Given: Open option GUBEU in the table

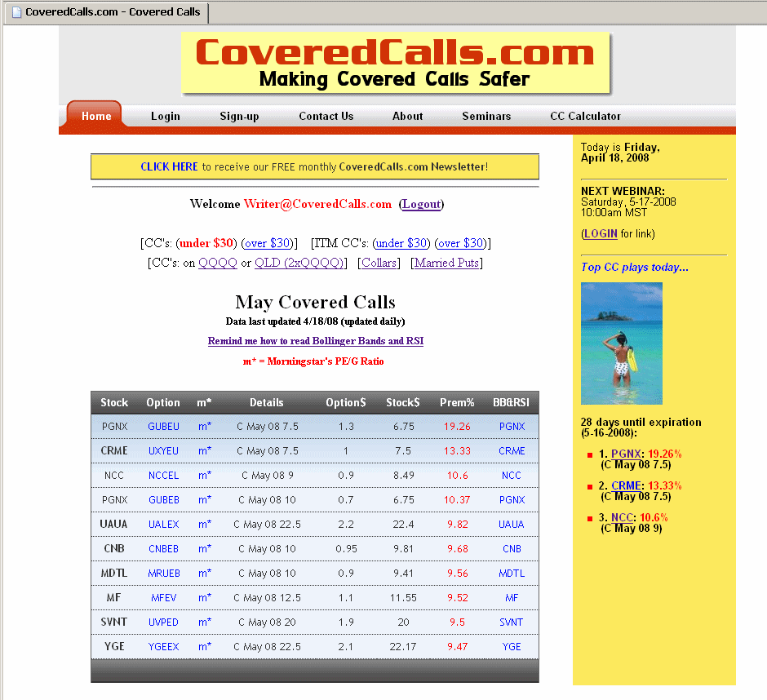Looking at the screenshot, I should pos(163,427).
